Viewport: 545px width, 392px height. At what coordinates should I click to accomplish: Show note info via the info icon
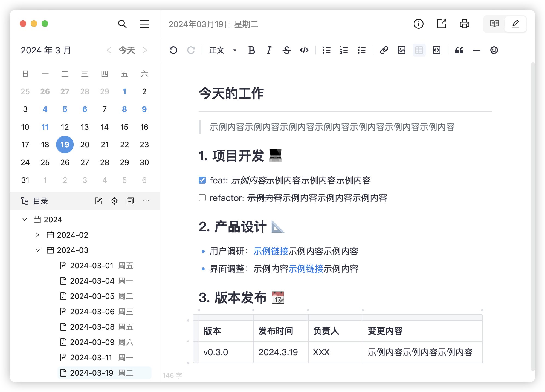click(x=418, y=24)
